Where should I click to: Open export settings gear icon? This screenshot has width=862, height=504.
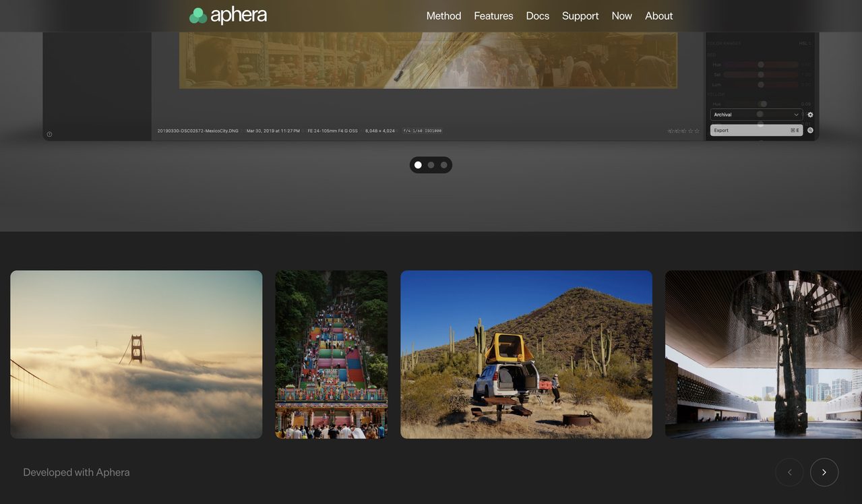(810, 115)
